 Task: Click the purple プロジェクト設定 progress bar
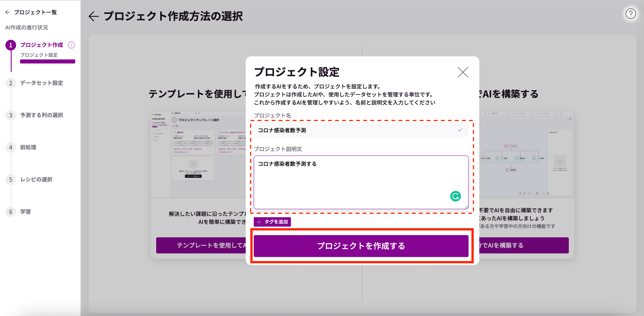coord(47,62)
